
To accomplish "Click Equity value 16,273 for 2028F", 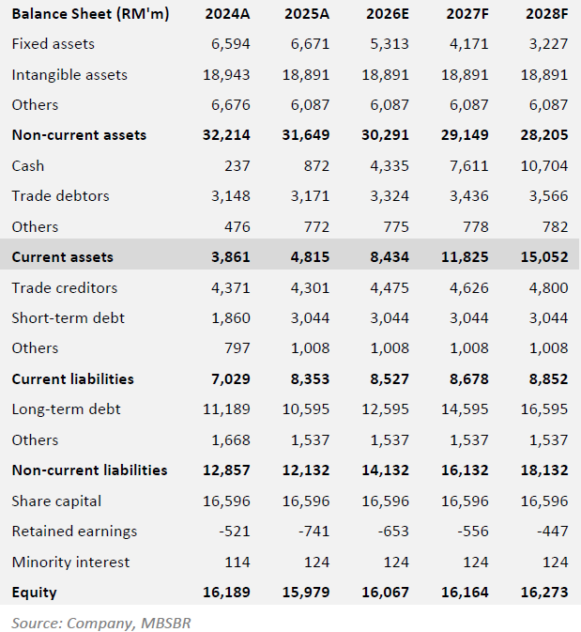I will point(544,592).
